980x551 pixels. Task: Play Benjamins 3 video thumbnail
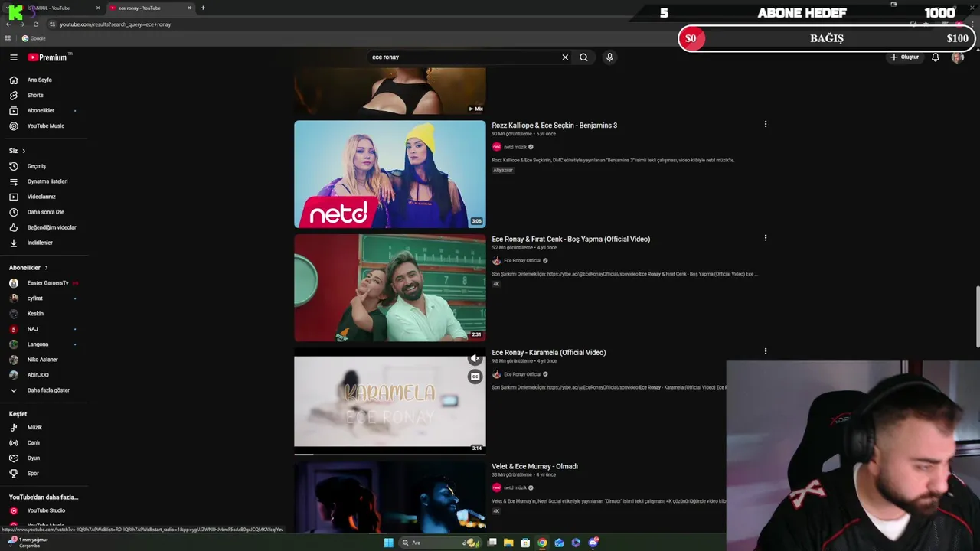click(x=390, y=174)
